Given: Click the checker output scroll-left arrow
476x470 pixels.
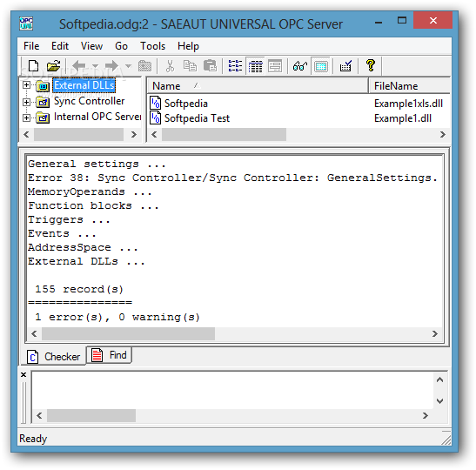Looking at the screenshot, I should (34, 334).
